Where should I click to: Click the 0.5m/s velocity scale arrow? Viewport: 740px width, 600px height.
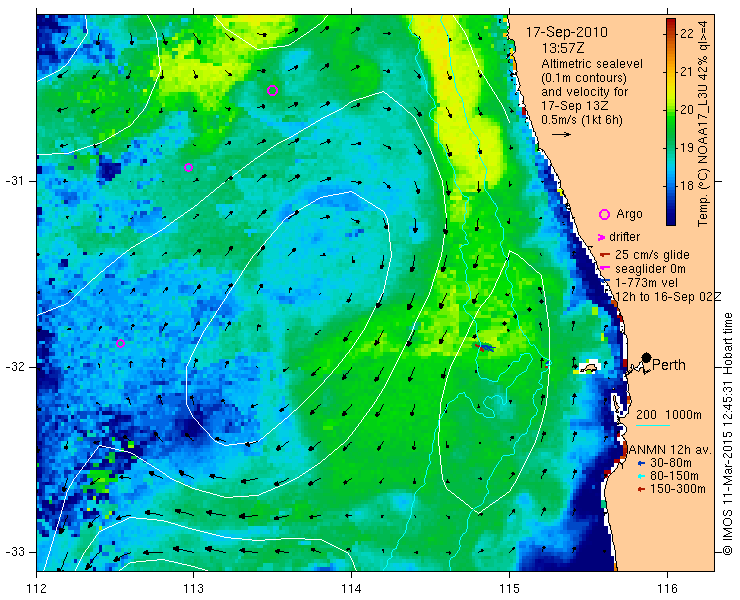click(561, 135)
